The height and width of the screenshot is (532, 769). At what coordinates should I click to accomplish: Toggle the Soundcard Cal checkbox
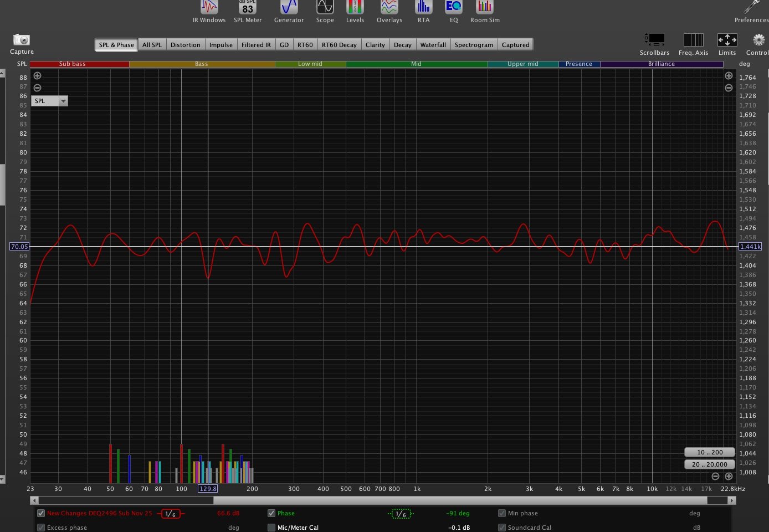[502, 528]
